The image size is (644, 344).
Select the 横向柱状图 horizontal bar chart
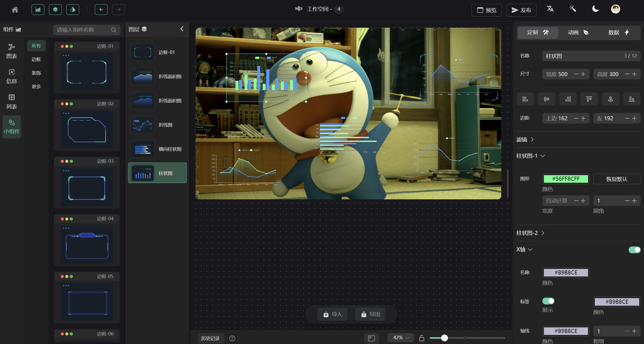point(157,149)
